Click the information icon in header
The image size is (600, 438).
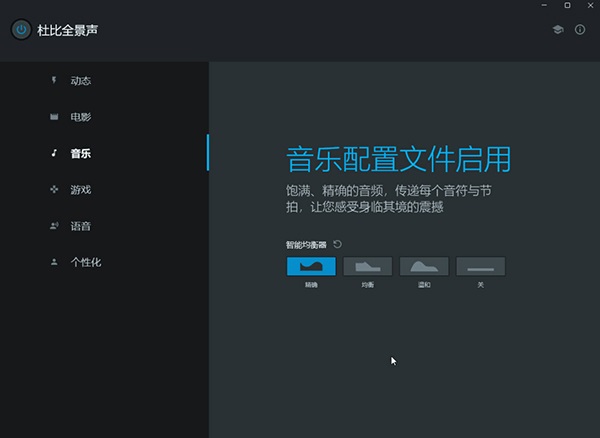click(x=580, y=30)
